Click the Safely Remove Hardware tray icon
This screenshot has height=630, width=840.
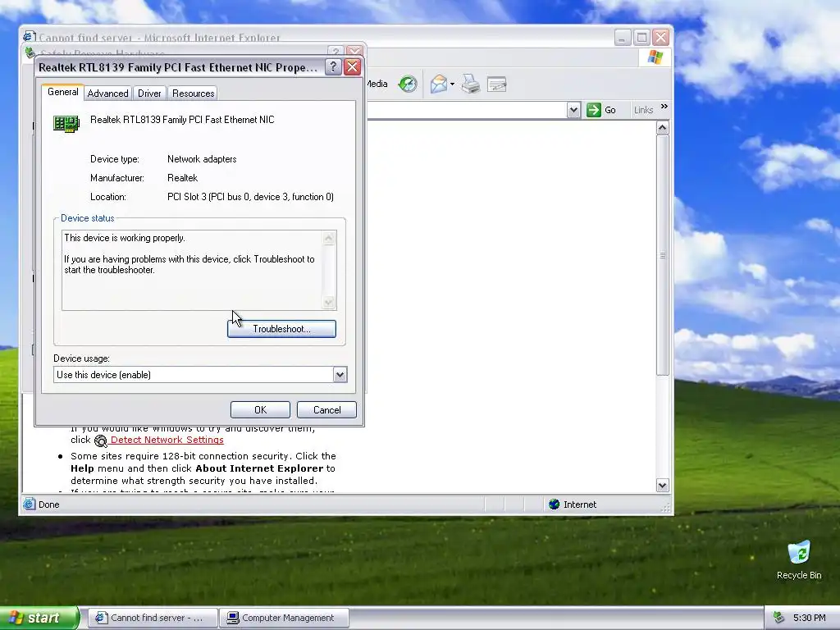click(778, 618)
